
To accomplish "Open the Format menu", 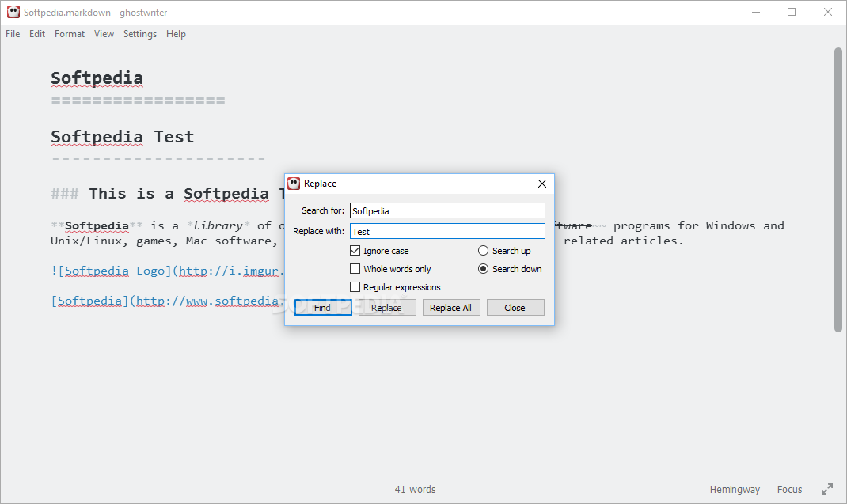I will pos(69,33).
